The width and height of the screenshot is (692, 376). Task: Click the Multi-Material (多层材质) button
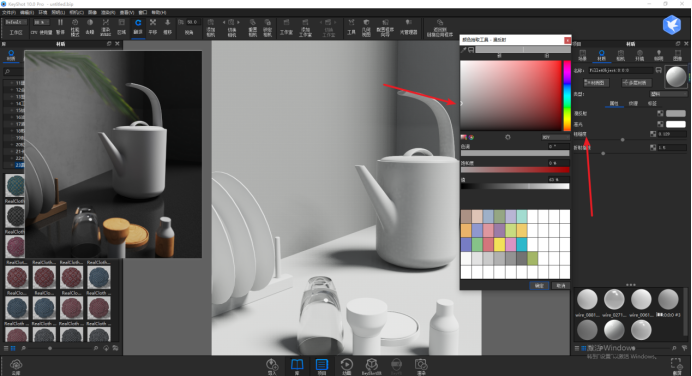click(x=637, y=83)
